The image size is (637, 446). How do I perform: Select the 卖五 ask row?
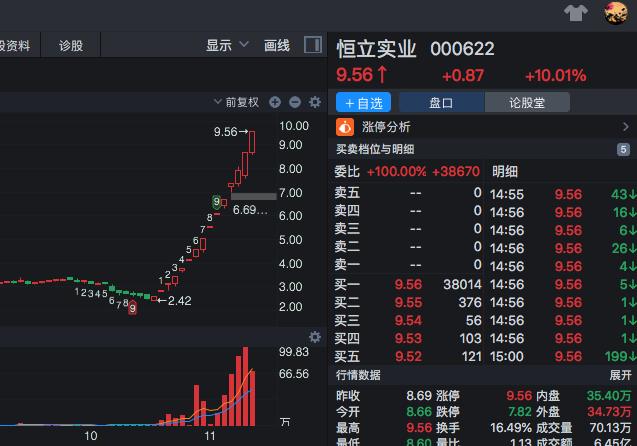coord(408,193)
